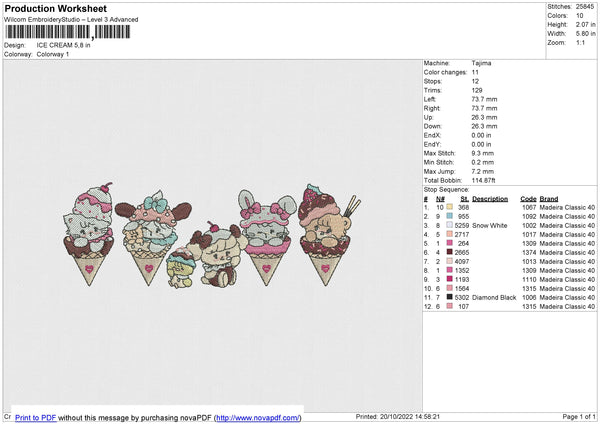Click the printed timestamp '20/10/2022 14:58:21'
This screenshot has height=424, width=600.
410,417
